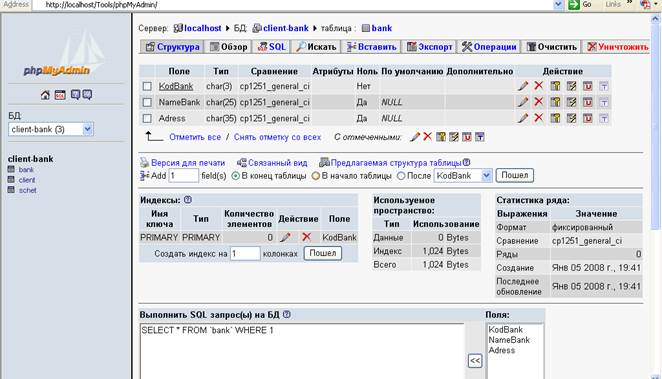662x379 pixels.
Task: Add fulltext icon on Adress row
Action: (604, 118)
